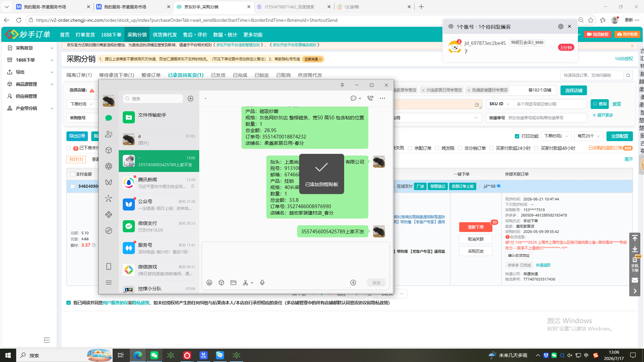Start a voice call in WeChat chat
The image size is (644, 362).
370,98
